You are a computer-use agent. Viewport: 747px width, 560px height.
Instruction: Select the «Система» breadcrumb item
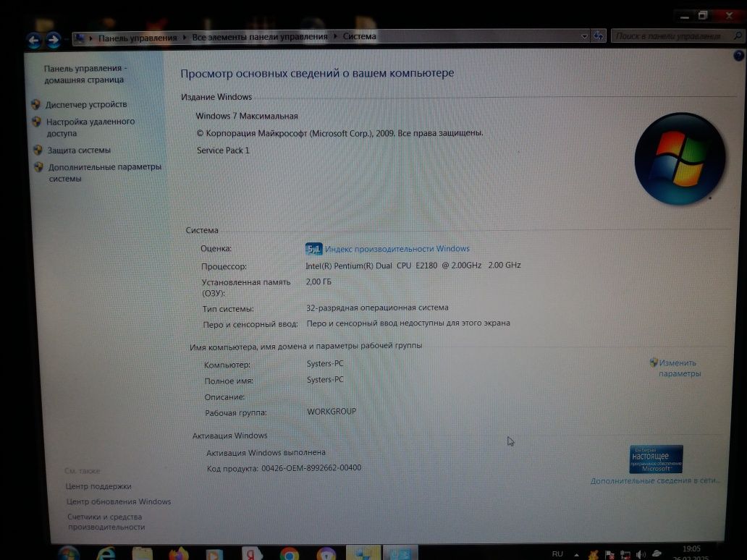click(x=359, y=36)
